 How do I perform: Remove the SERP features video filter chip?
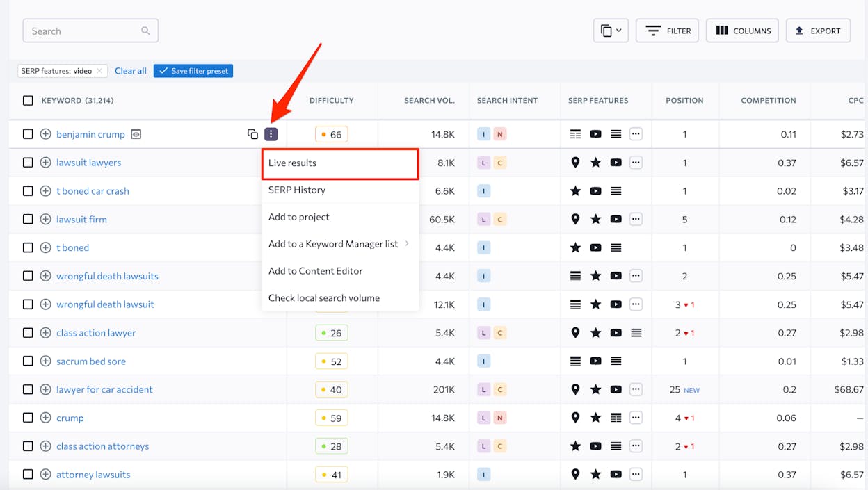pos(99,71)
